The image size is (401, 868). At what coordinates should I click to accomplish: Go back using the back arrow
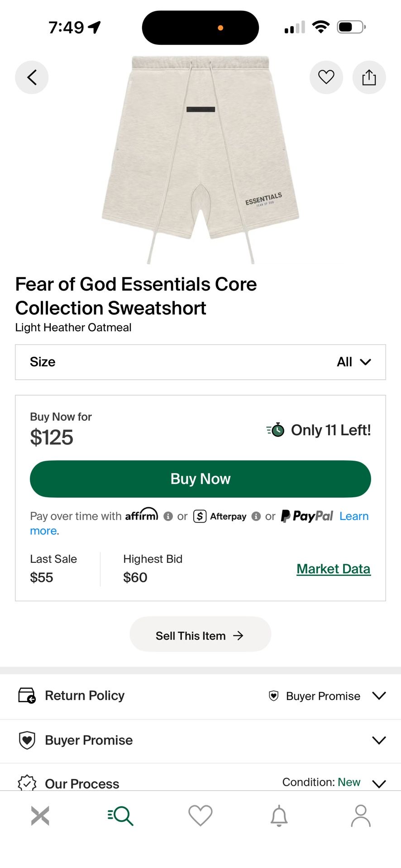point(31,77)
